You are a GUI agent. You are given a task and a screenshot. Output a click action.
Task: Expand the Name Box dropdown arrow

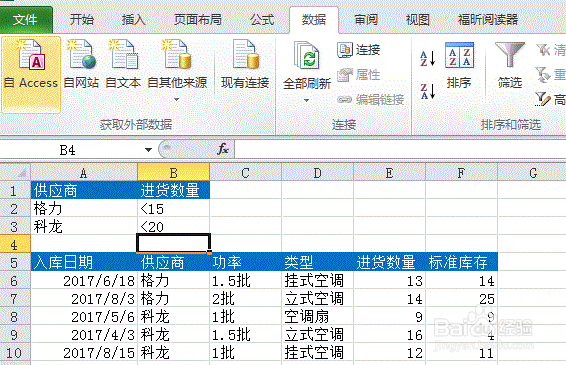point(148,150)
